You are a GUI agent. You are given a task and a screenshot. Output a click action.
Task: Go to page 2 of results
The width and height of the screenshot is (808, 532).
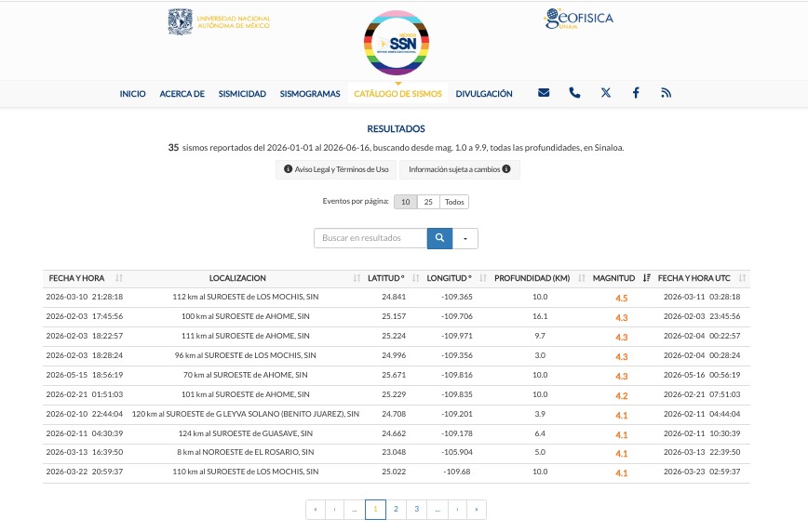(396, 510)
